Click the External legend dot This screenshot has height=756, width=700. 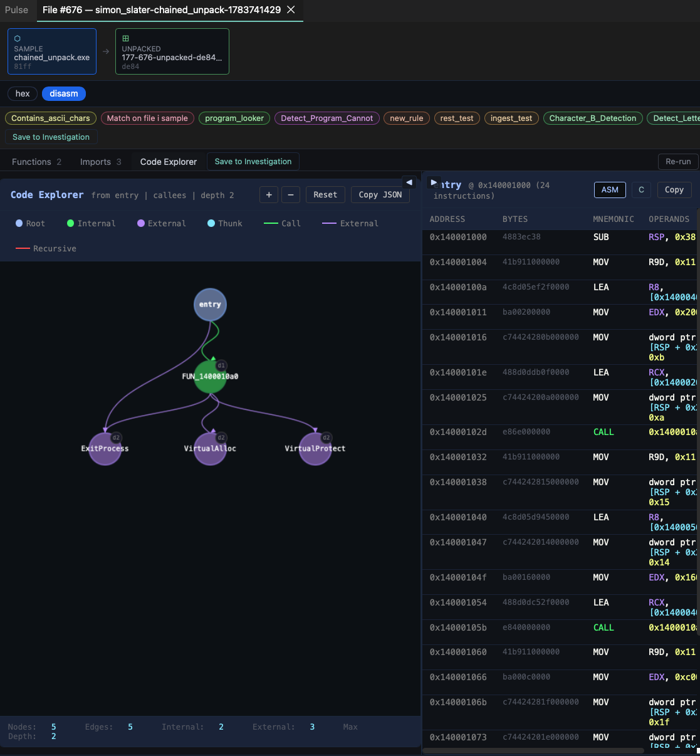(x=141, y=223)
